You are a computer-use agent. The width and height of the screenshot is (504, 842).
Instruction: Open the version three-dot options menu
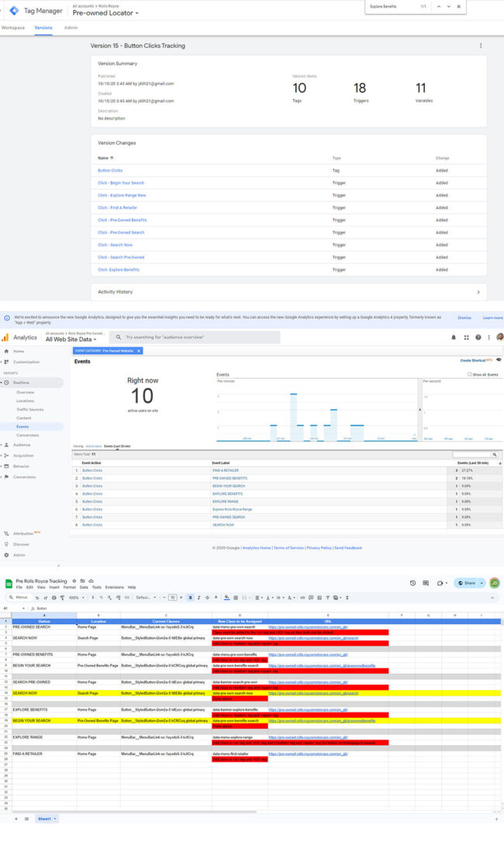tap(481, 46)
